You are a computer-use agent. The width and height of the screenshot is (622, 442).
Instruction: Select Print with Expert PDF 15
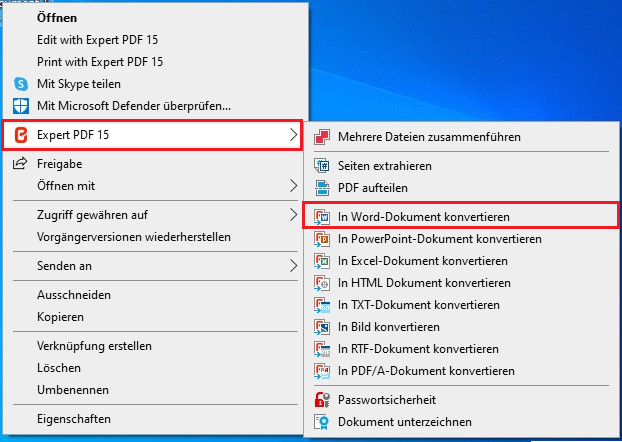[100, 62]
